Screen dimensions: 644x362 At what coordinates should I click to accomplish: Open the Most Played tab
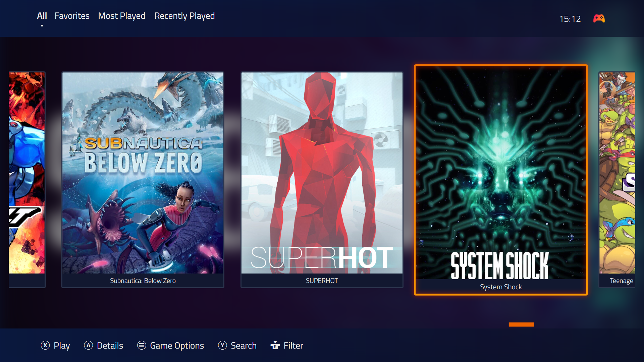(x=121, y=16)
